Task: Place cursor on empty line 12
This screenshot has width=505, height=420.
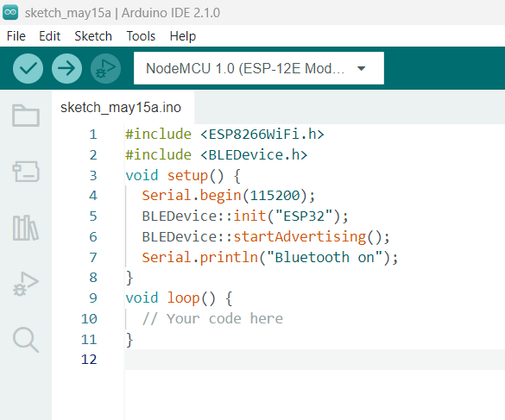Action: pos(315,360)
